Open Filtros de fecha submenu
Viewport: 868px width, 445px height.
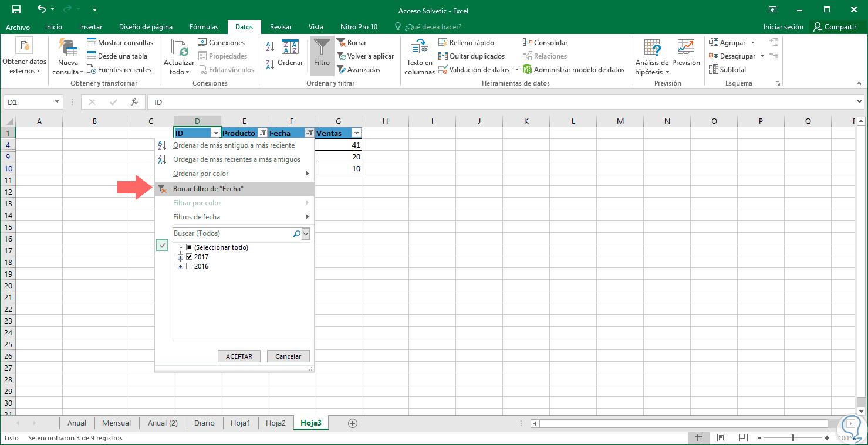235,217
